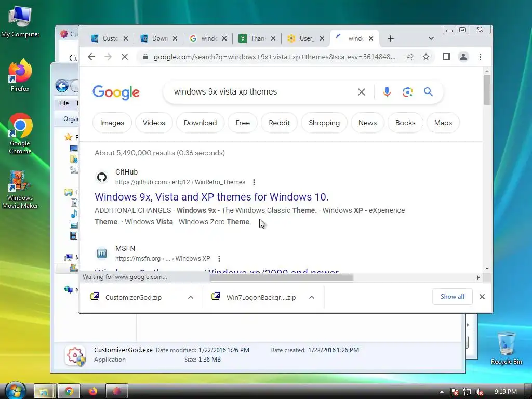Filter results by Videos
This screenshot has width=532, height=399.
tap(154, 123)
